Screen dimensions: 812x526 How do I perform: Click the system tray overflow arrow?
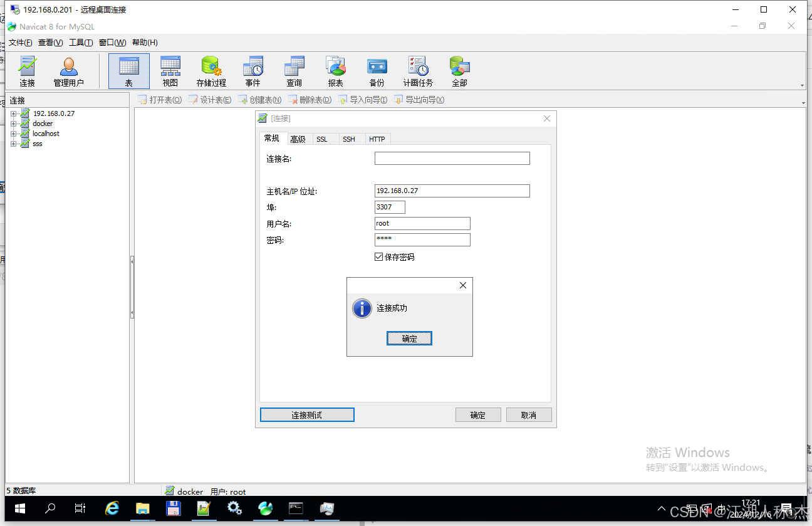tap(662, 509)
